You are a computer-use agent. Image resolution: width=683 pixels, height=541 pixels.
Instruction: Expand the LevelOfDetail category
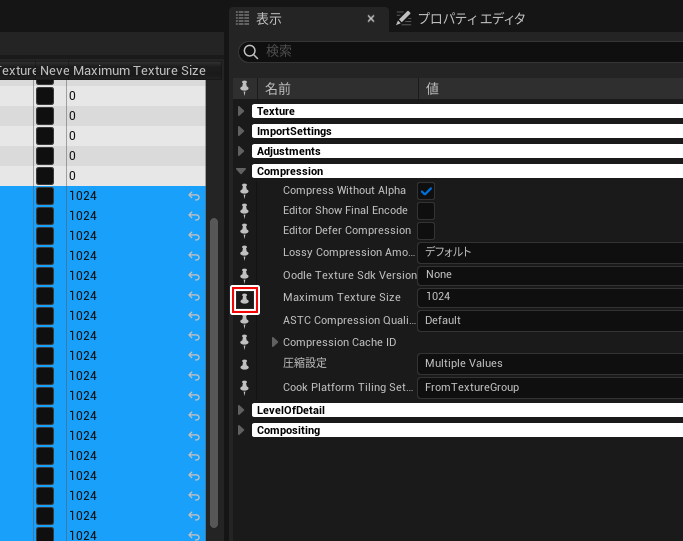click(x=241, y=410)
